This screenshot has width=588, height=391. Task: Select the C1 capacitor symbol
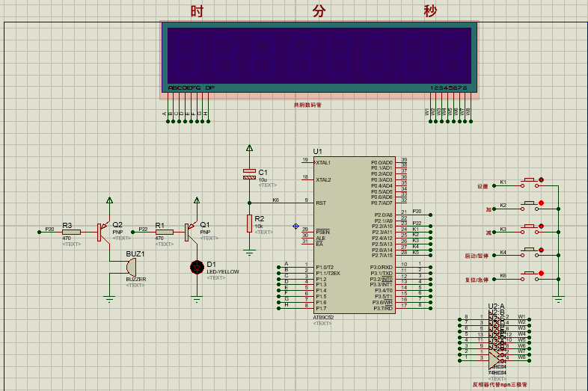pos(249,174)
